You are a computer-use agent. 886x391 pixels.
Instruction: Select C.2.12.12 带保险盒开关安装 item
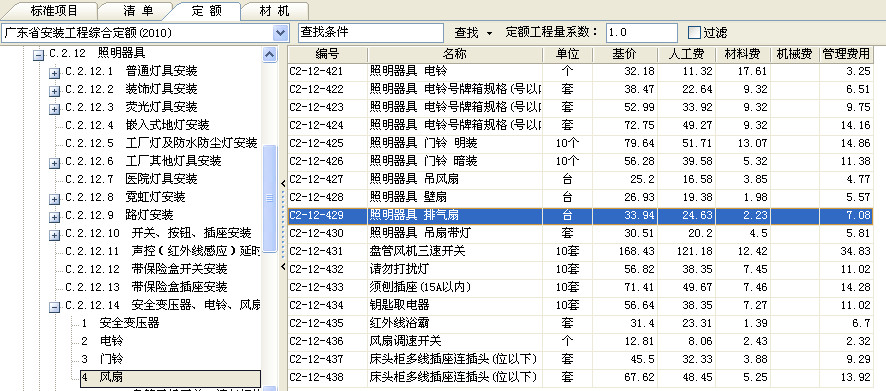(x=146, y=269)
